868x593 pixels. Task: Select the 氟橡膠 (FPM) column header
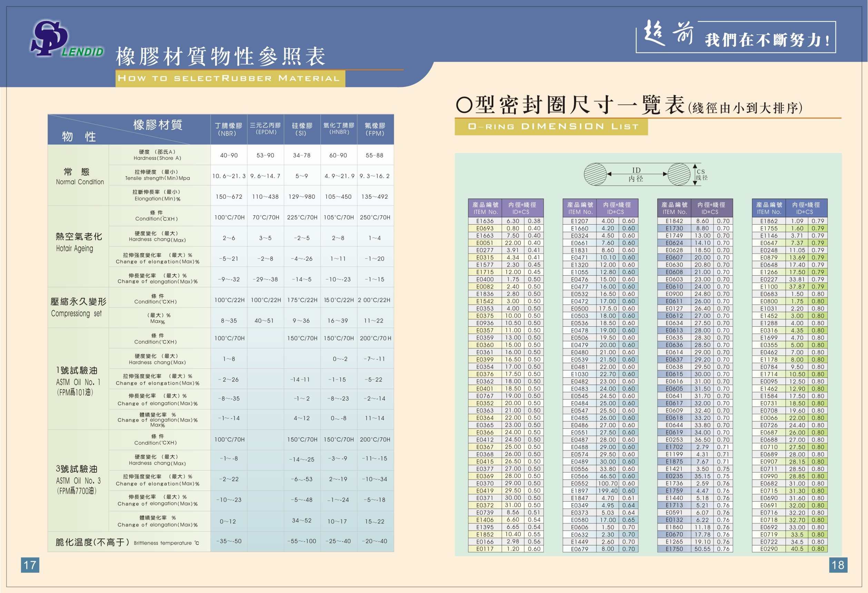375,130
